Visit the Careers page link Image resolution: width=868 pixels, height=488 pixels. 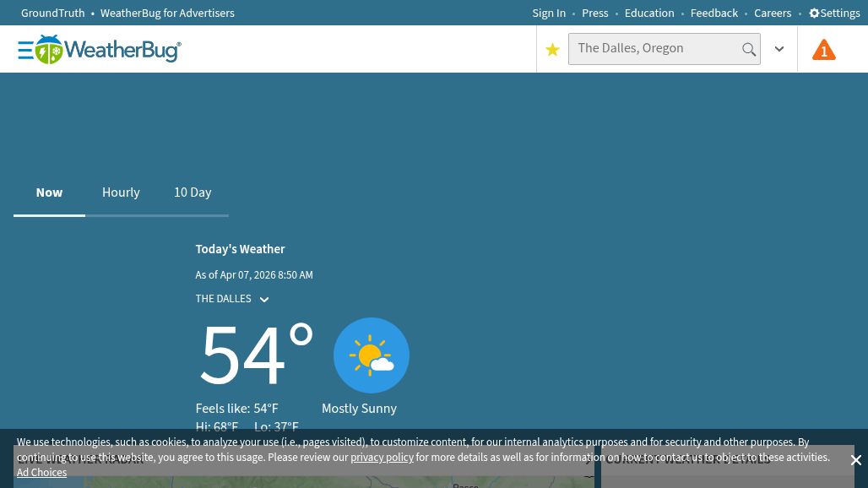(x=773, y=14)
